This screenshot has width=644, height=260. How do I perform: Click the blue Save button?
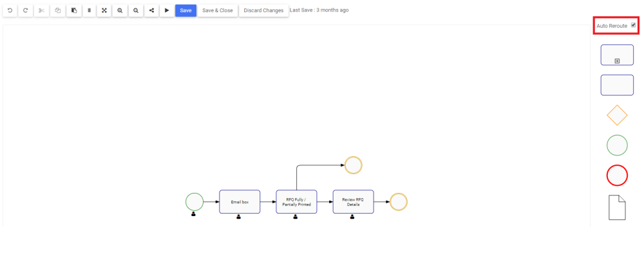185,11
